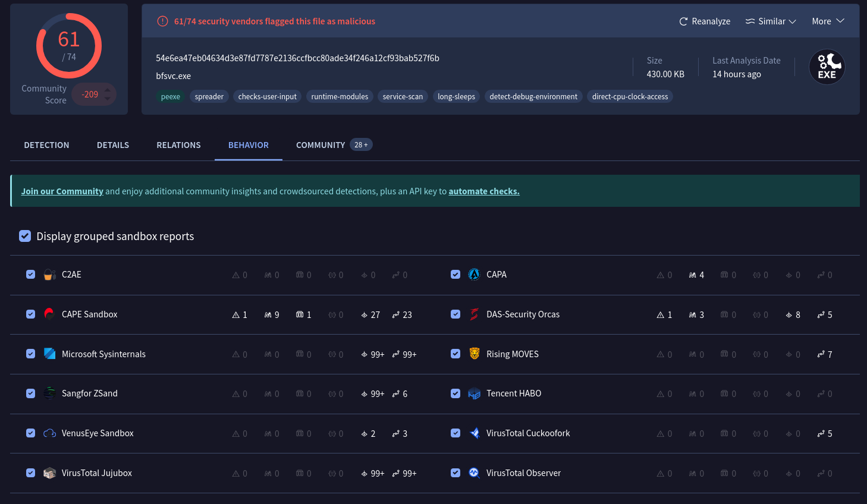
Task: Click the detect-debug-environment tag
Action: [x=533, y=96]
